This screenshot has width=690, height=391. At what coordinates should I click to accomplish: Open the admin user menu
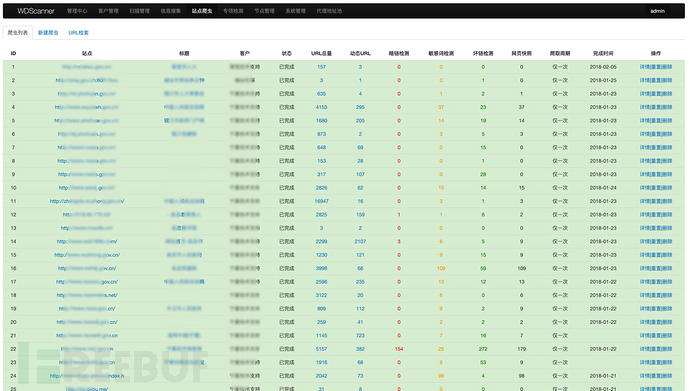(657, 11)
